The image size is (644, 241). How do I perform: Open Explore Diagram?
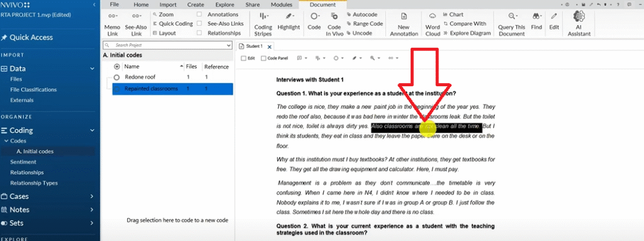point(467,33)
